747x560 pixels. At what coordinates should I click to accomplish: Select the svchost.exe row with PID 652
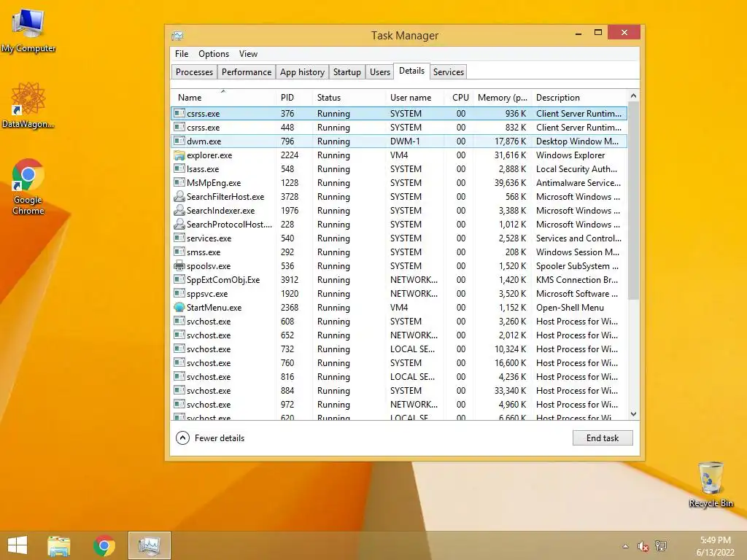tap(399, 335)
